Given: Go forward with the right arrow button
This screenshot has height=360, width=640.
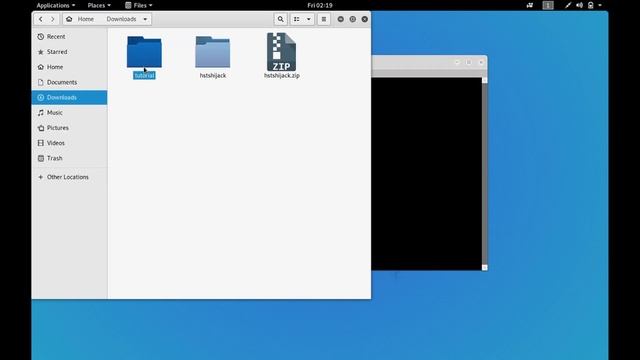Looking at the screenshot, I should [53, 19].
